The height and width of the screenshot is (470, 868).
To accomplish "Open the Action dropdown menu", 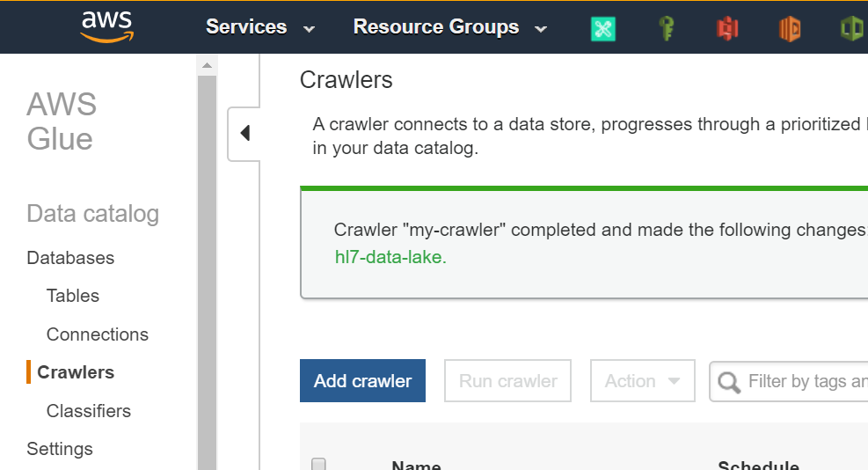I will pyautogui.click(x=642, y=381).
